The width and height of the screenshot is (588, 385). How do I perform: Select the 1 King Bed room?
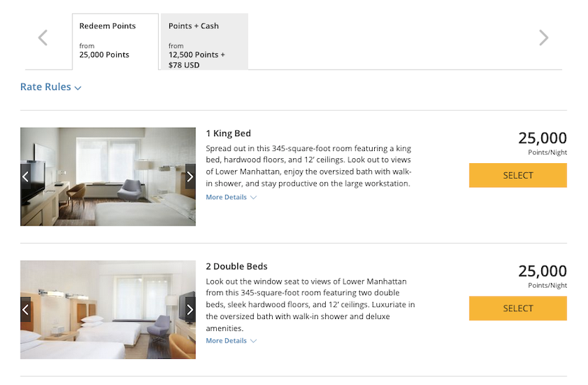(517, 175)
